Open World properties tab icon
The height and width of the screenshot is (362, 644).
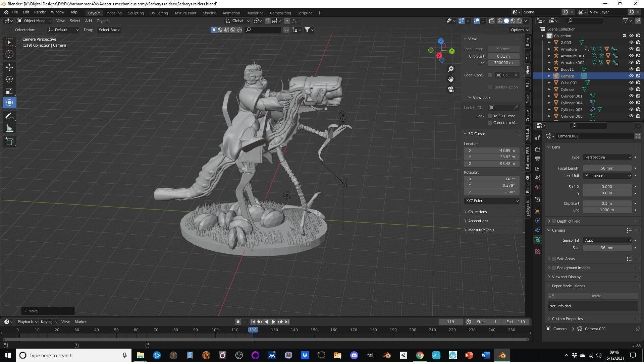[x=538, y=187]
